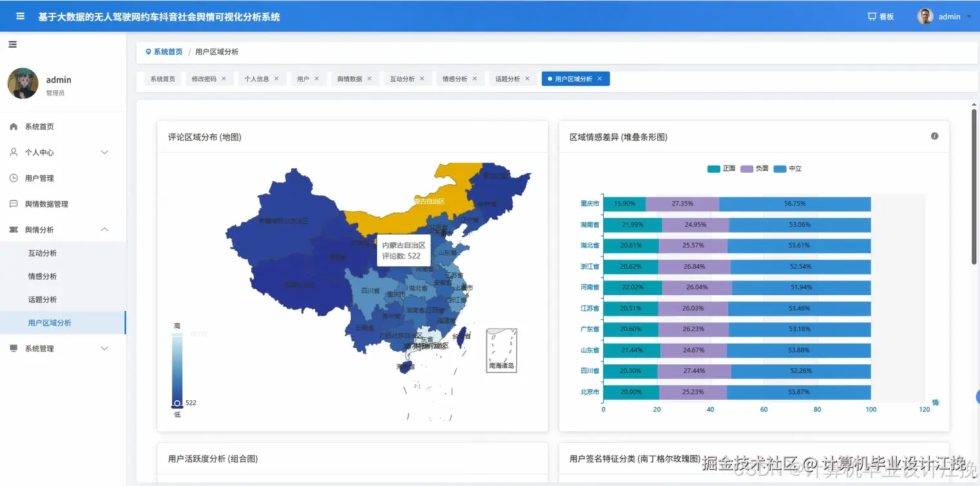Click the 湖南省 negative 24.95% bar segment
The width and height of the screenshot is (980, 486).
(695, 225)
